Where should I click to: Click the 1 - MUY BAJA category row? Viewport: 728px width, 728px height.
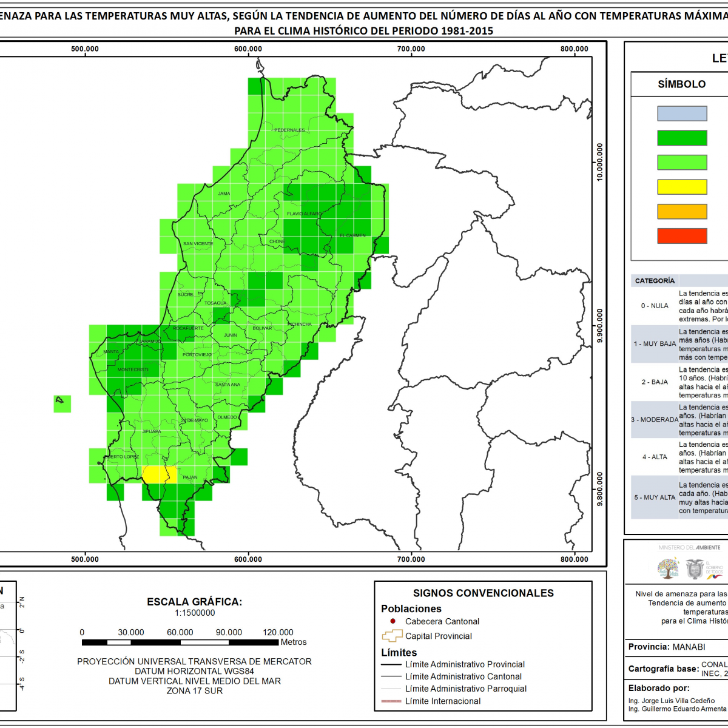[679, 344]
